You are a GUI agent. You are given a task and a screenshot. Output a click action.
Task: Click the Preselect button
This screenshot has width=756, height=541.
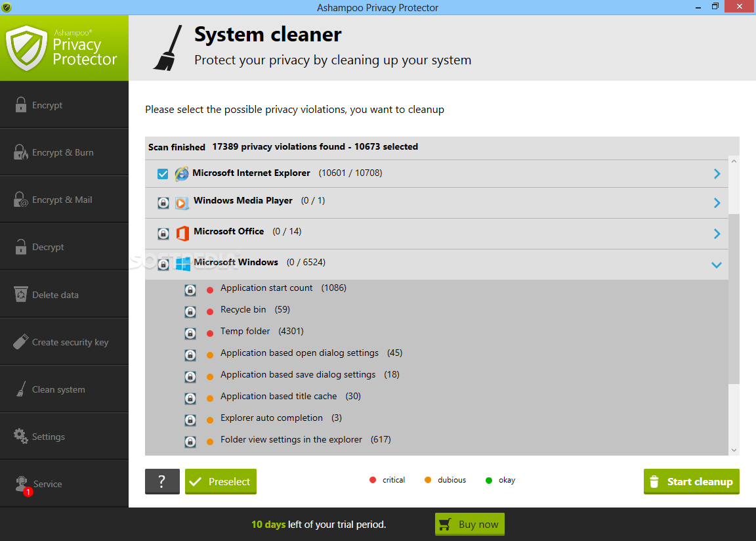tap(220, 482)
